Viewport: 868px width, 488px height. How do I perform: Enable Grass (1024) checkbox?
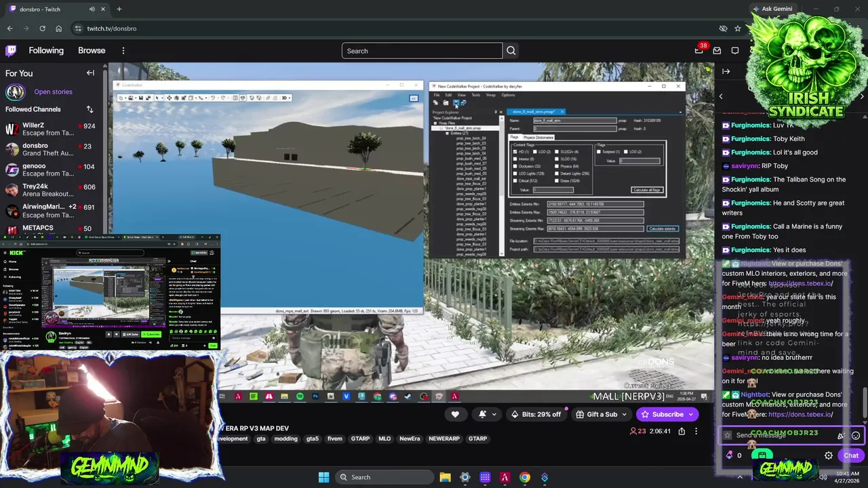pyautogui.click(x=557, y=181)
